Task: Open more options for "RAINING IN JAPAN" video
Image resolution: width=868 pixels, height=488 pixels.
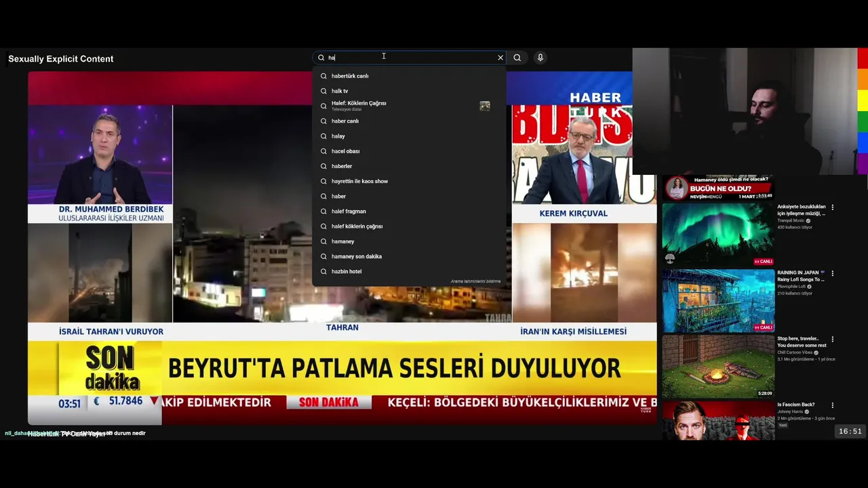Action: [833, 273]
